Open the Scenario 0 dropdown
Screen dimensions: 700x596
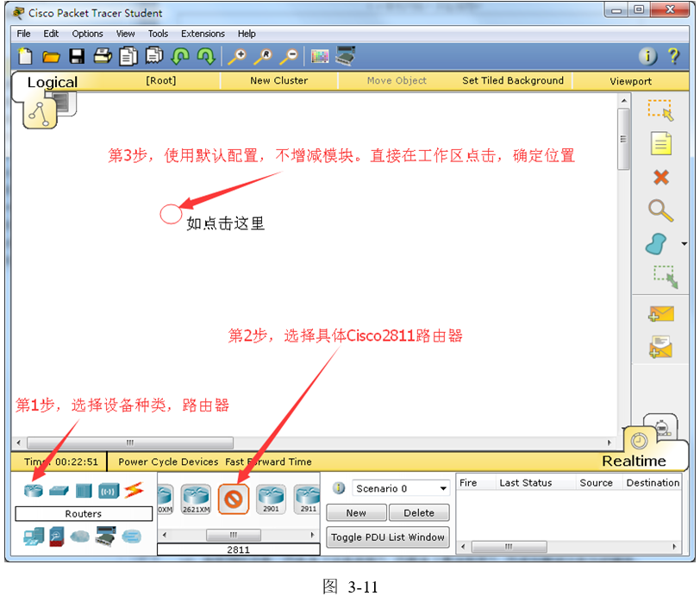[401, 488]
